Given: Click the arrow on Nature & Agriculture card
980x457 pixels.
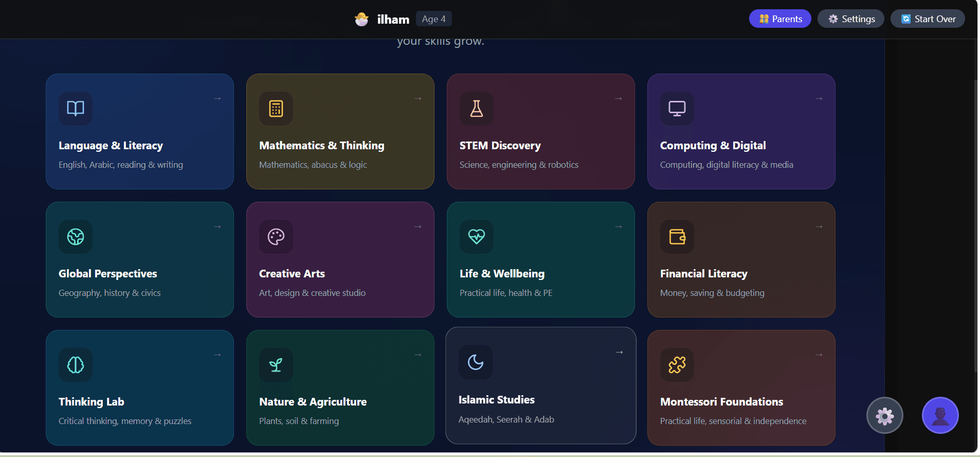Looking at the screenshot, I should tap(418, 355).
